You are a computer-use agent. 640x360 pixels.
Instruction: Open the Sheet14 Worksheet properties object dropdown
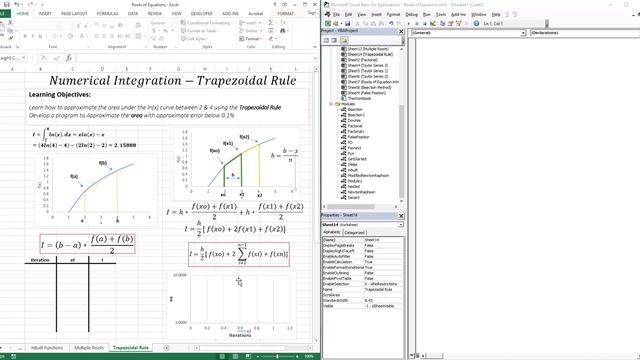click(x=401, y=225)
